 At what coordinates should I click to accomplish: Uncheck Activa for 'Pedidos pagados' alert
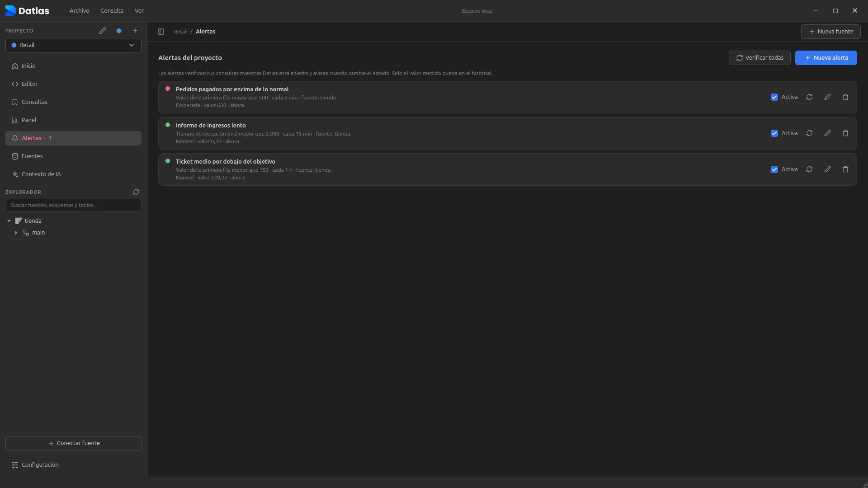(x=774, y=97)
